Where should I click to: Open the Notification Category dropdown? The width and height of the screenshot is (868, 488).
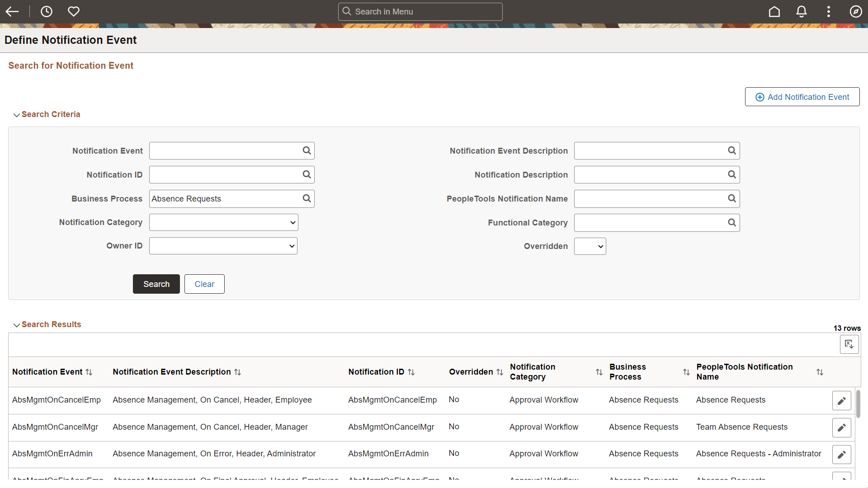(x=223, y=222)
